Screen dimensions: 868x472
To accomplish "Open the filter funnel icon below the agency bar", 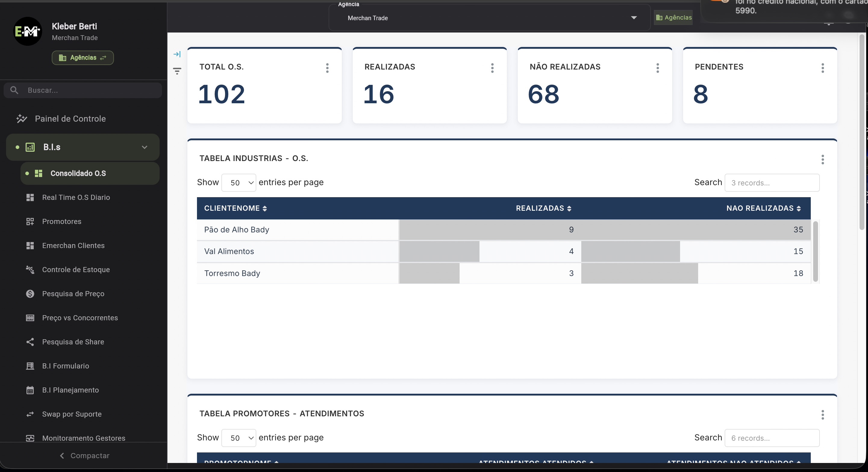I will click(178, 71).
